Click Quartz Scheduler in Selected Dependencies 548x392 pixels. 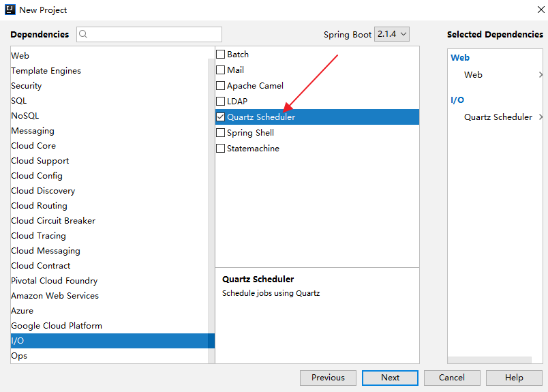(x=498, y=117)
